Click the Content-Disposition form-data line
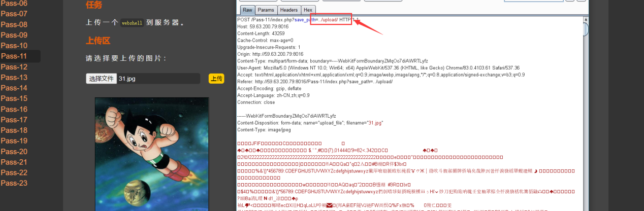This screenshot has height=211, width=644. [x=310, y=123]
